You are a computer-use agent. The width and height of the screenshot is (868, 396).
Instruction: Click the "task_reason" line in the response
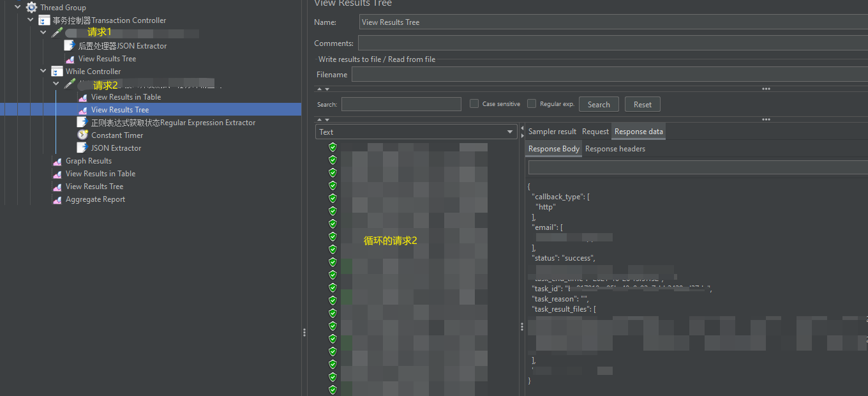pos(560,299)
